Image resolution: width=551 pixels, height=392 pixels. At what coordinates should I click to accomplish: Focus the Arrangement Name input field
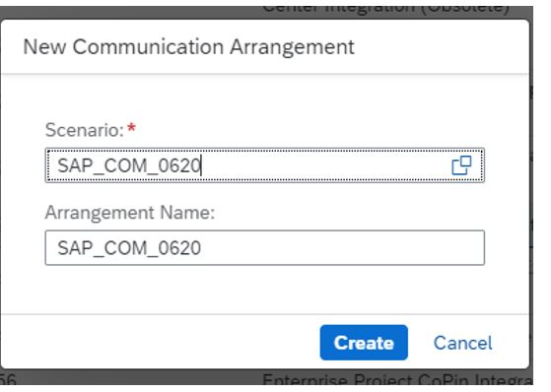(x=264, y=247)
